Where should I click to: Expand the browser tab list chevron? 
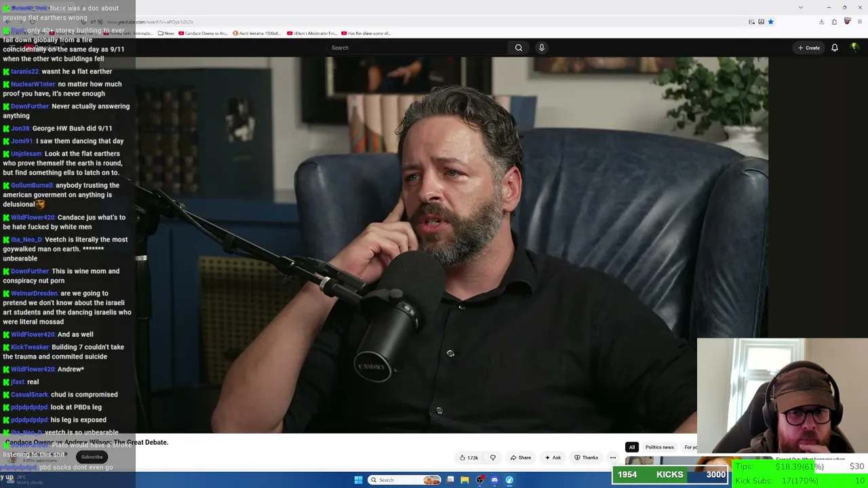tap(801, 7)
